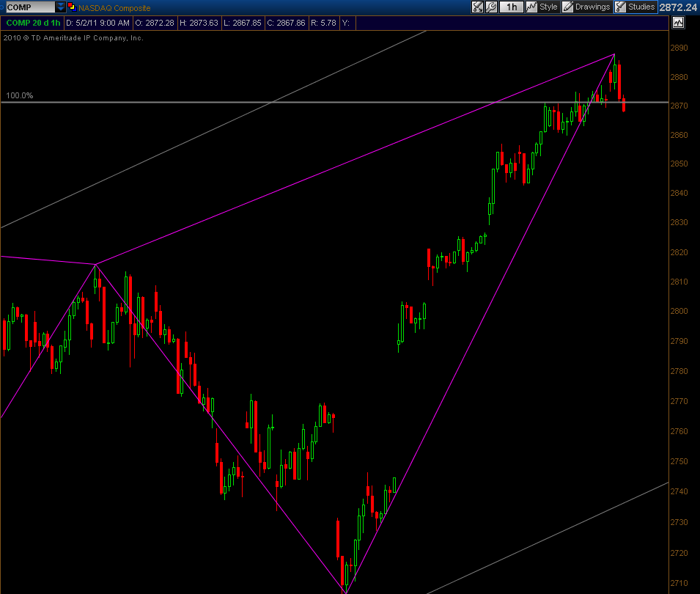Screen dimensions: 700x594
Task: Click the last price 2872.24 display
Action: click(678, 7)
